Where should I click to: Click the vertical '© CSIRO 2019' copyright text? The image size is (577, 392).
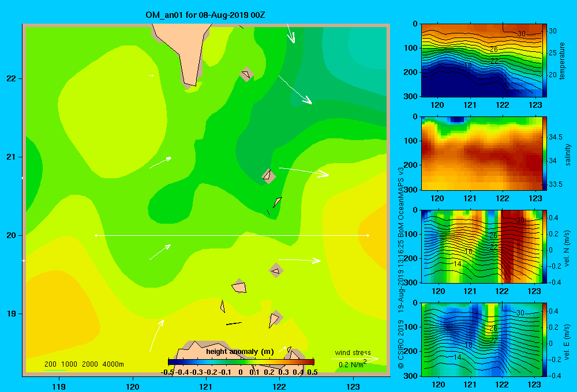tap(401, 344)
